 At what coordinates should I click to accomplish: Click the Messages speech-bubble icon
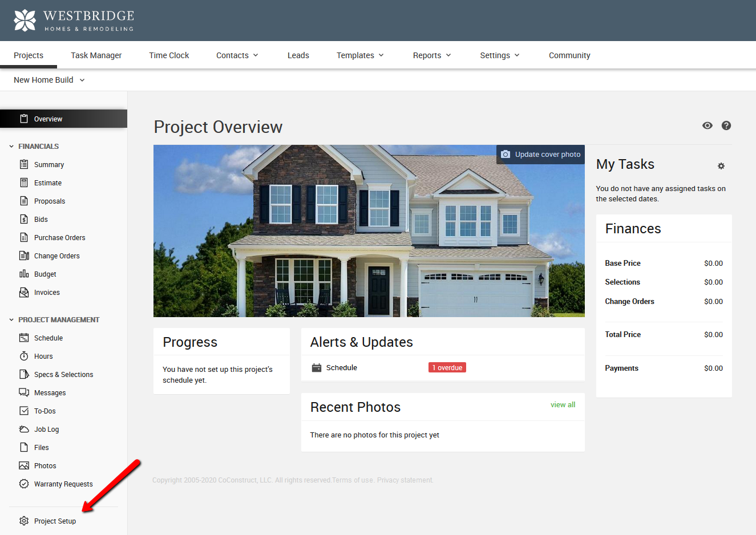pyautogui.click(x=23, y=392)
